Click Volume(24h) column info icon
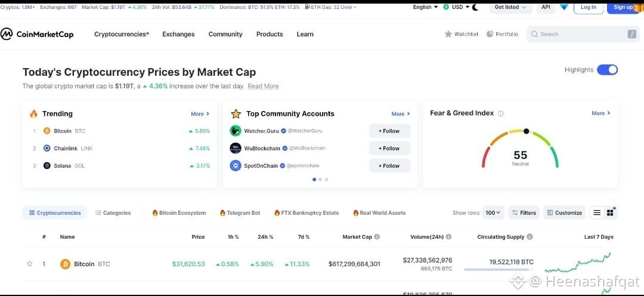 click(x=449, y=237)
